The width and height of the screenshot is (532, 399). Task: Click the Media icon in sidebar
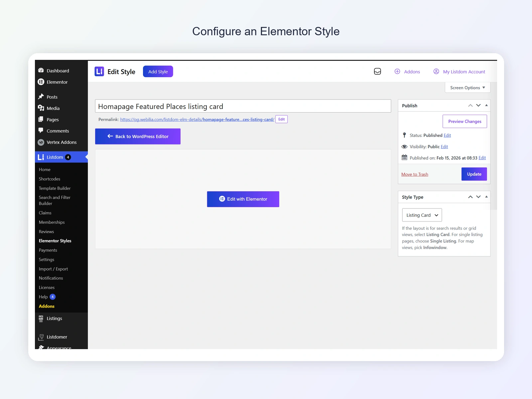tap(41, 108)
